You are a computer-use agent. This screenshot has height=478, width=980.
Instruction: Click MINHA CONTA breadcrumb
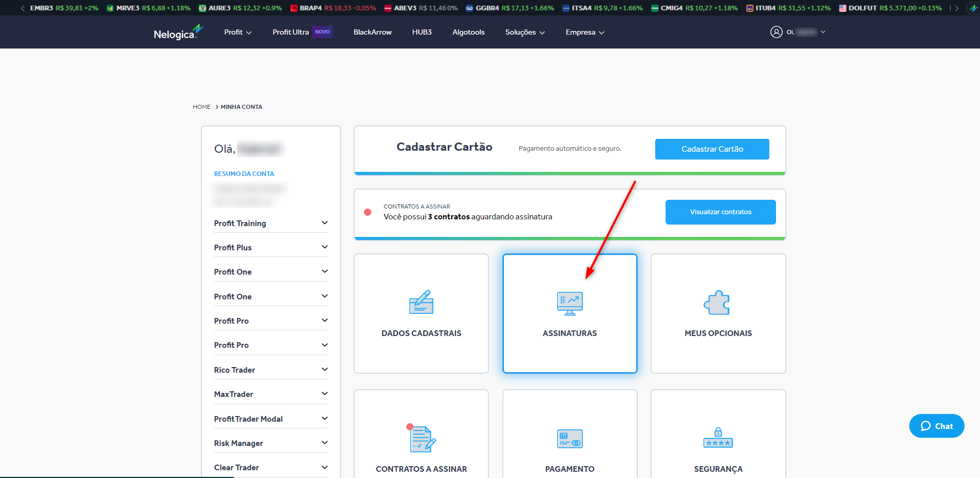[x=242, y=107]
